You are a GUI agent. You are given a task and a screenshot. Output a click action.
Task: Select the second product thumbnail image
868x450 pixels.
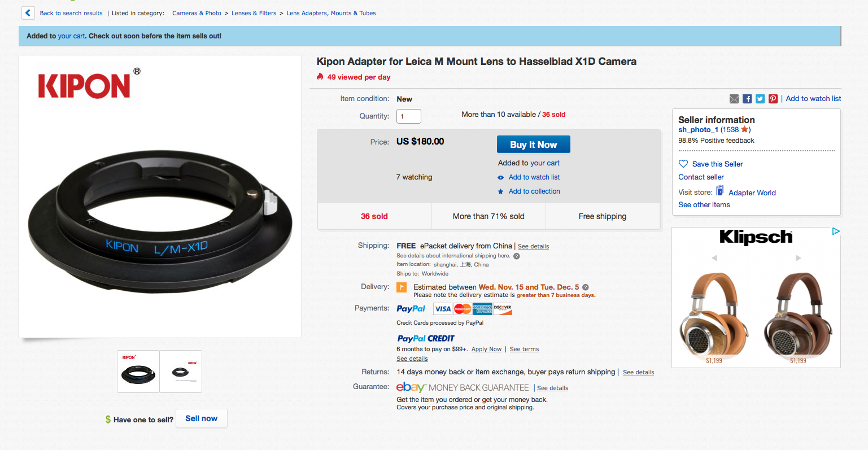(181, 372)
